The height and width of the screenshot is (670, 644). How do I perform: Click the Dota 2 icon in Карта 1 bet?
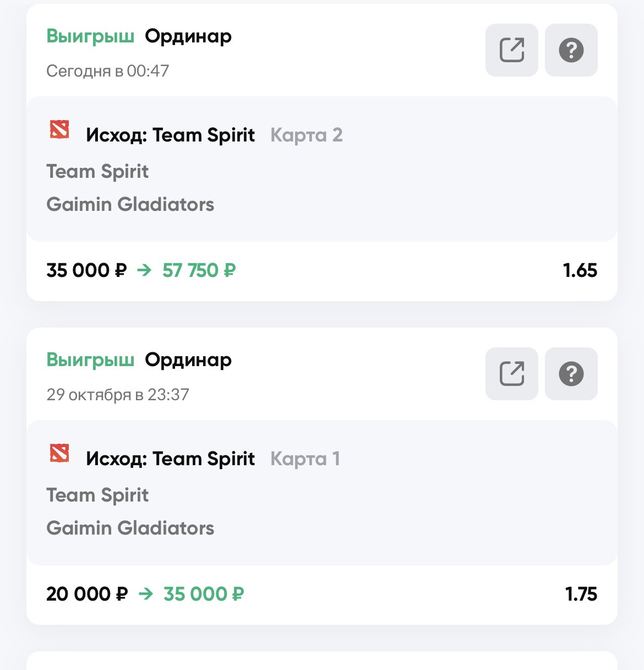[59, 454]
